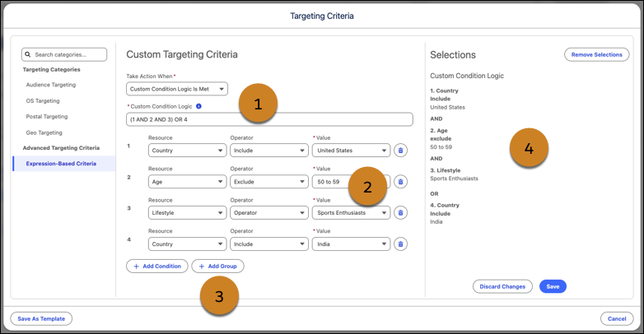The image size is (644, 334).
Task: Delete condition 3 Lifestyle row
Action: click(400, 212)
